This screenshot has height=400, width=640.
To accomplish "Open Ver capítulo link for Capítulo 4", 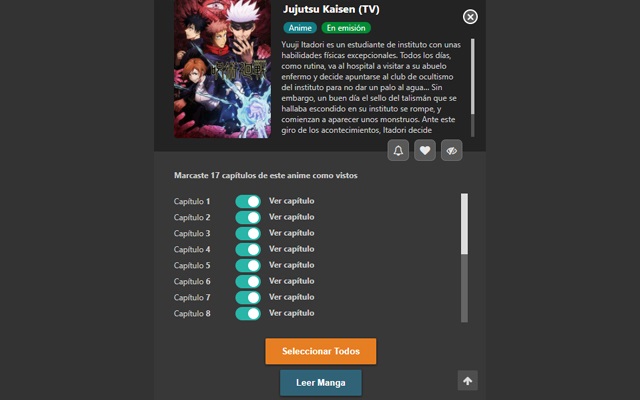I will [291, 249].
